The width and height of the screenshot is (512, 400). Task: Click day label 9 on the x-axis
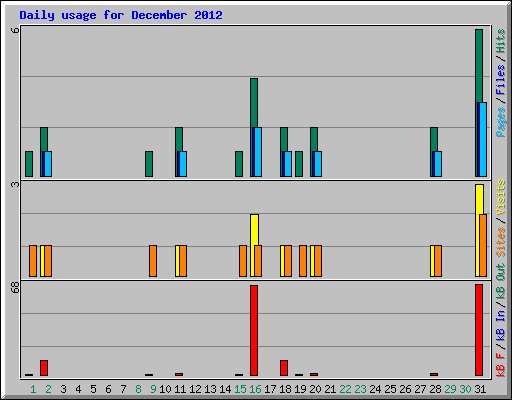click(x=153, y=389)
